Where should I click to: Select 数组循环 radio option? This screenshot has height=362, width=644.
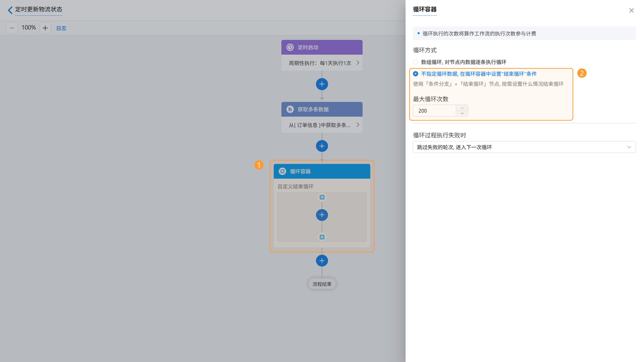click(416, 62)
